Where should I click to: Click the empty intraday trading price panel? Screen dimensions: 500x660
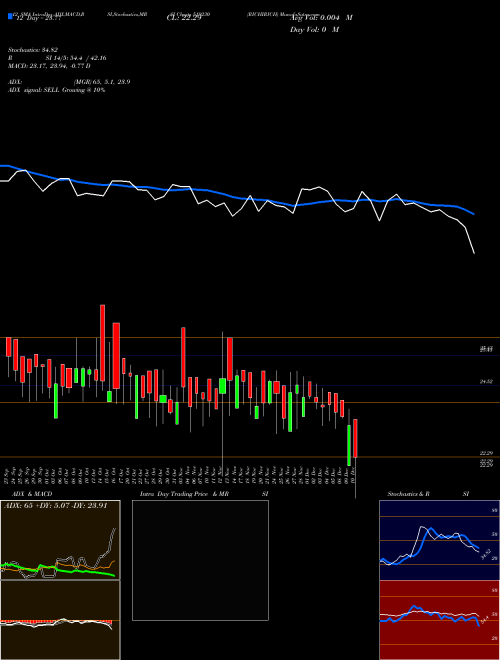point(200,560)
